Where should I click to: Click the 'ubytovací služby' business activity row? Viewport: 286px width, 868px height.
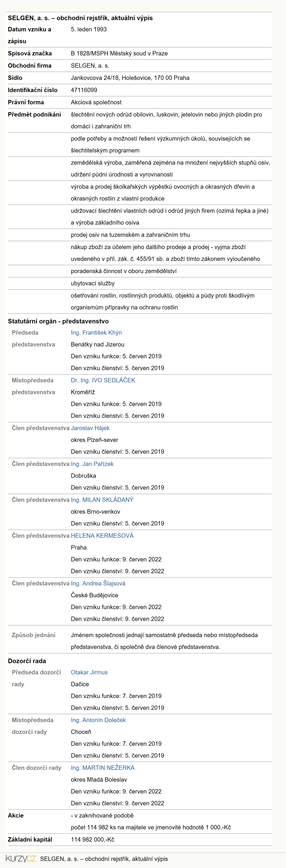(93, 283)
